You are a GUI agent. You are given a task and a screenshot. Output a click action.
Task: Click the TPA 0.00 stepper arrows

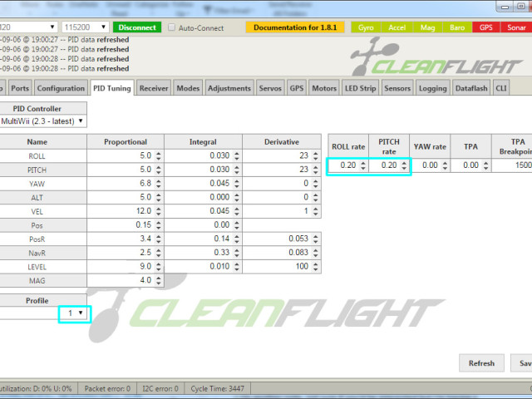[485, 165]
